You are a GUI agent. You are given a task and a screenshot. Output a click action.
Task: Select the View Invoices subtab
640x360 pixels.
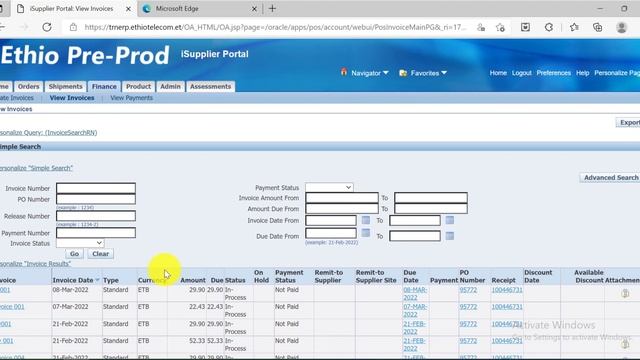click(72, 98)
